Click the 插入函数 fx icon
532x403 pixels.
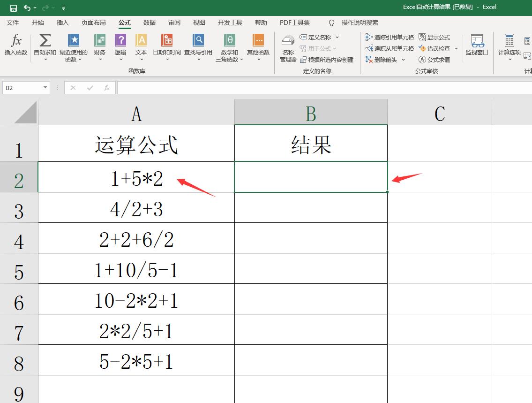pyautogui.click(x=16, y=40)
